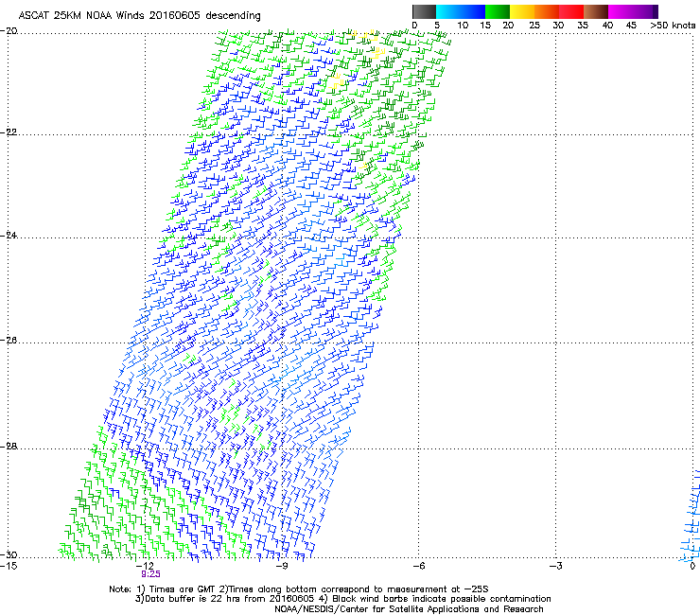The height and width of the screenshot is (615, 700).
Task: Select the red 30-35 knots color swatch
Action: point(571,11)
